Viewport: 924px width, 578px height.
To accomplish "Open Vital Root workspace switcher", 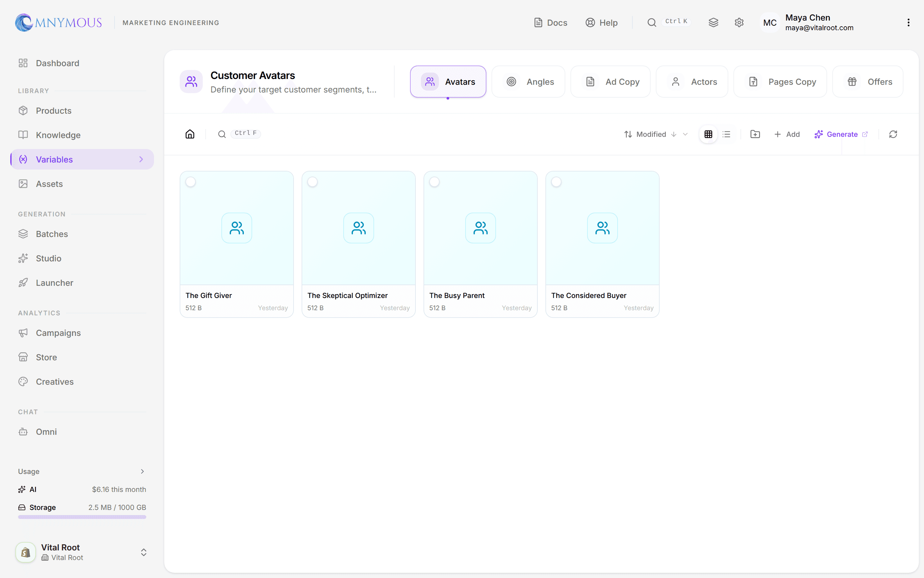I will tap(143, 552).
